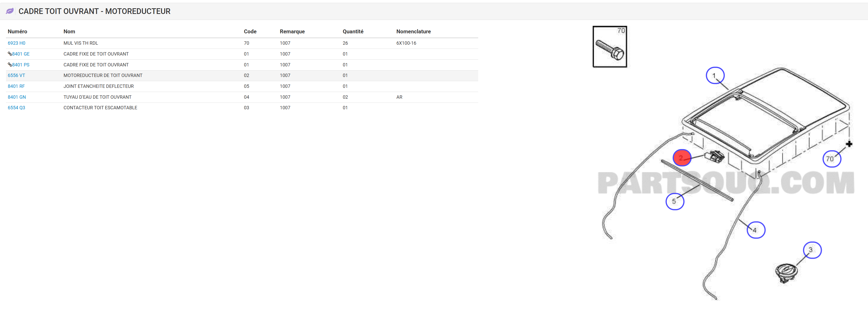Click link icon next to 8401 PS

point(10,65)
